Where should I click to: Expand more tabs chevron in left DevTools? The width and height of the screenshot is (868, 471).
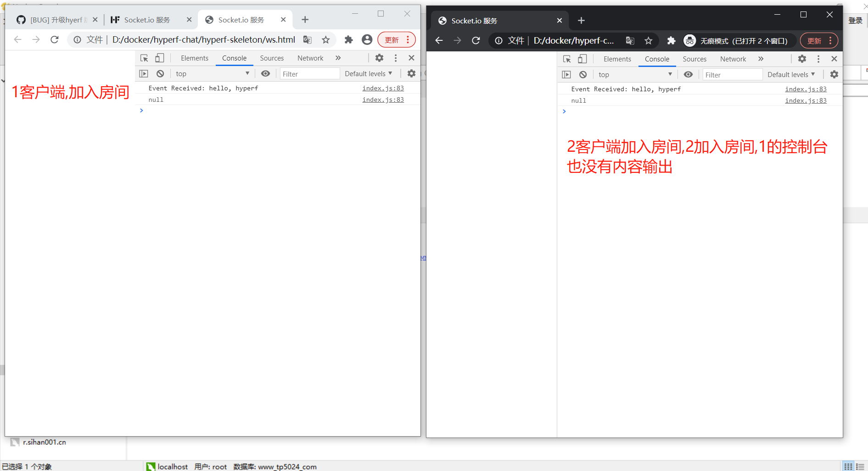pyautogui.click(x=338, y=58)
